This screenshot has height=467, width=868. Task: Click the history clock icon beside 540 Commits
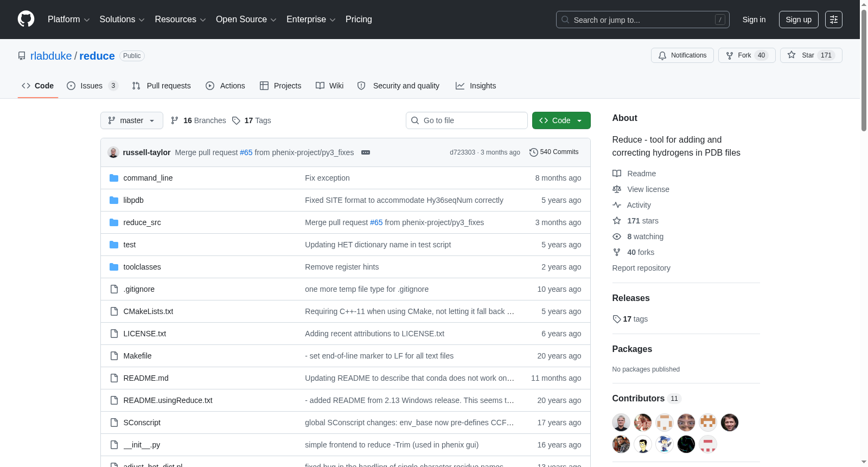tap(534, 152)
